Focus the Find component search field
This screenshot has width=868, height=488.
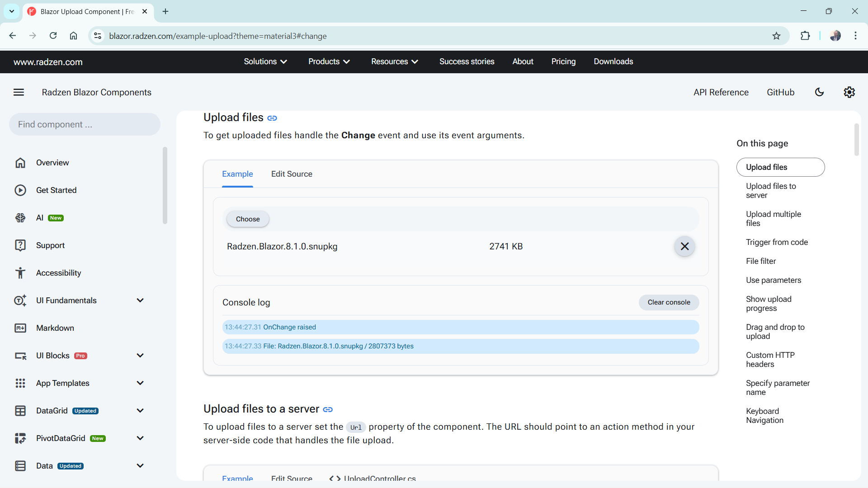[x=85, y=124]
